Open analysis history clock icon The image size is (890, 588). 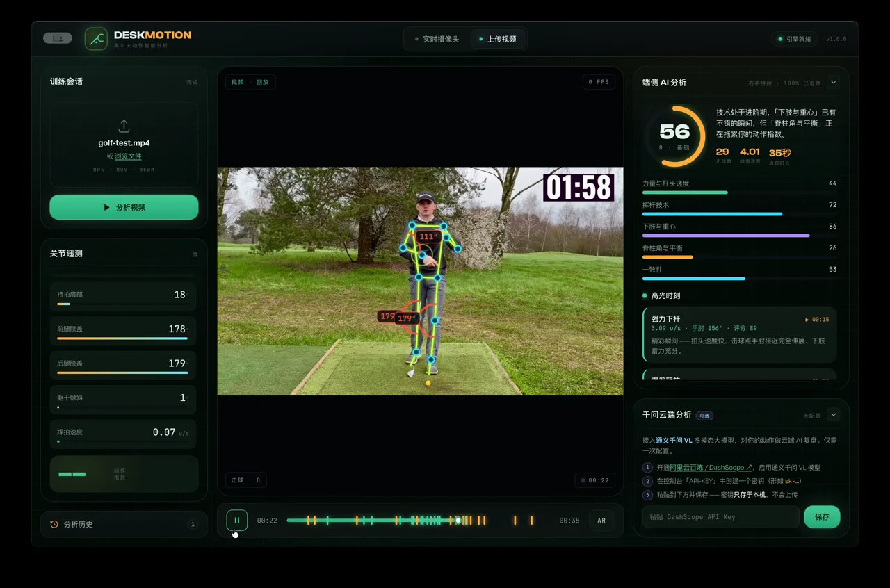[54, 525]
